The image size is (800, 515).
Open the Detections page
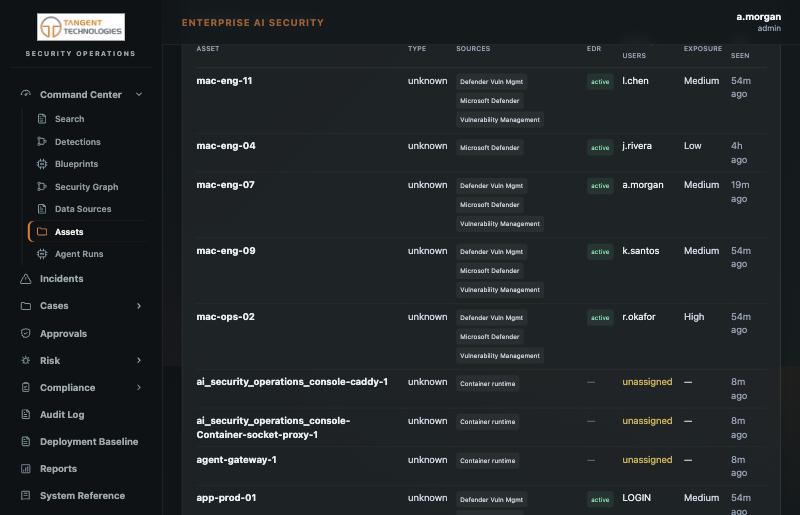tap(78, 141)
